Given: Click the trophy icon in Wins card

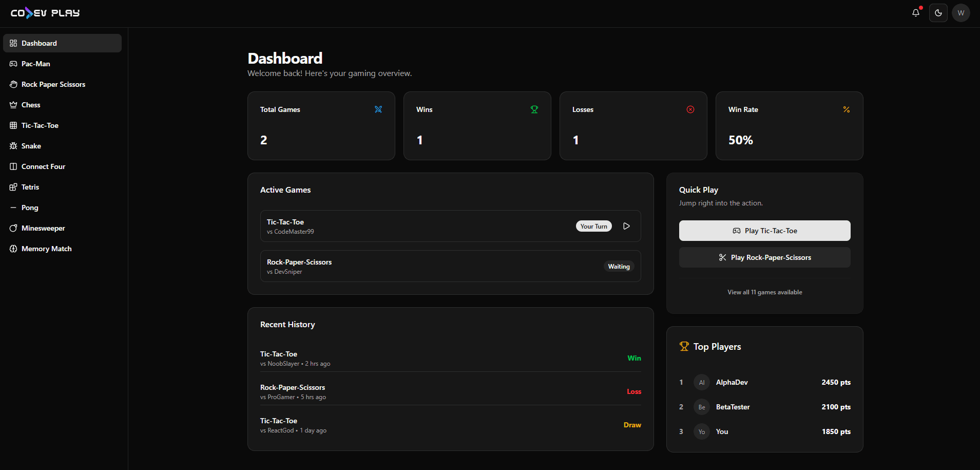Looking at the screenshot, I should (x=534, y=109).
